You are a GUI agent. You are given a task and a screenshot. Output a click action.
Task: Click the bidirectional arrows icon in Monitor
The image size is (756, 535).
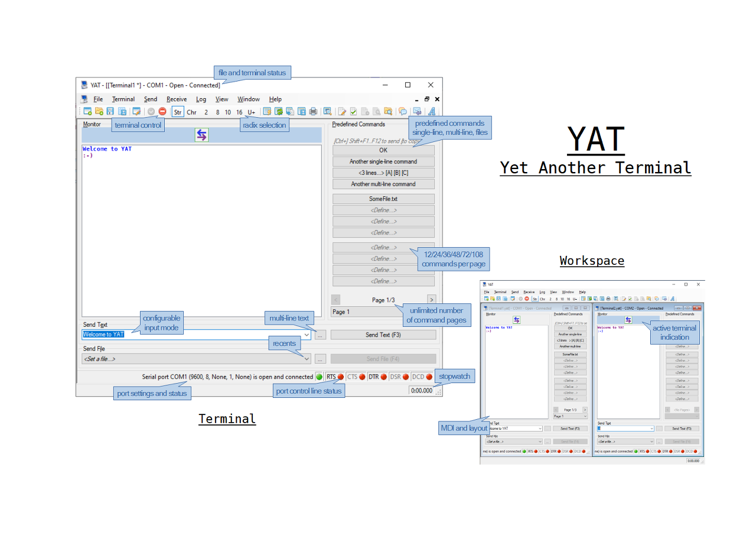201,135
